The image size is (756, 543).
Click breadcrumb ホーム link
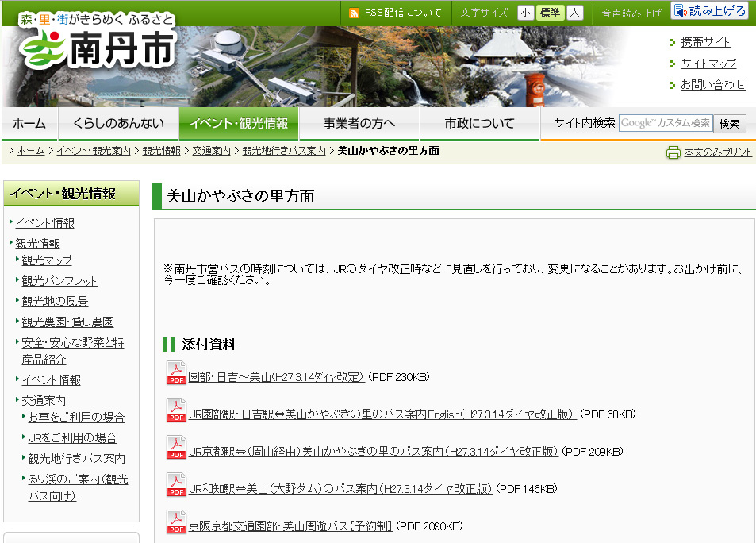31,151
